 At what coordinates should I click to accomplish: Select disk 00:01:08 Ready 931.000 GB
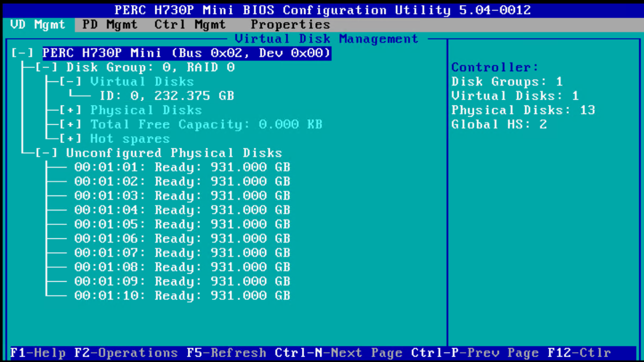click(182, 267)
